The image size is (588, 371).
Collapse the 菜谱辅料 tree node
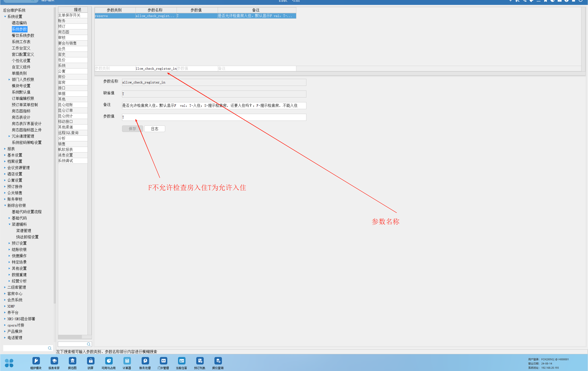pyautogui.click(x=9, y=224)
